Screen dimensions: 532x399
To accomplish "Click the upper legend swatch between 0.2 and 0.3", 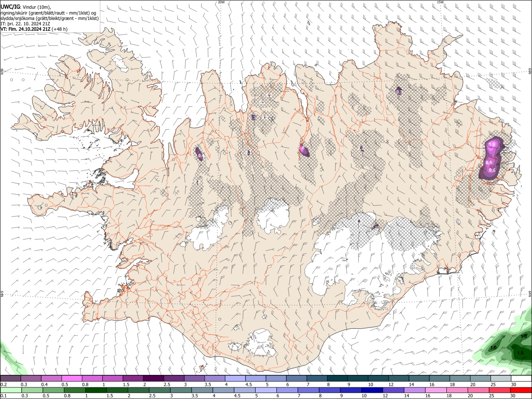I will (x=10, y=378).
